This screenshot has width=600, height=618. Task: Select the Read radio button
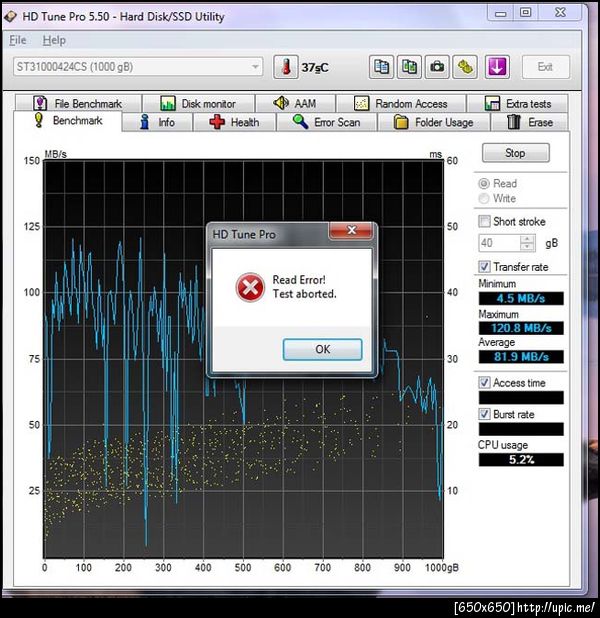tap(484, 184)
